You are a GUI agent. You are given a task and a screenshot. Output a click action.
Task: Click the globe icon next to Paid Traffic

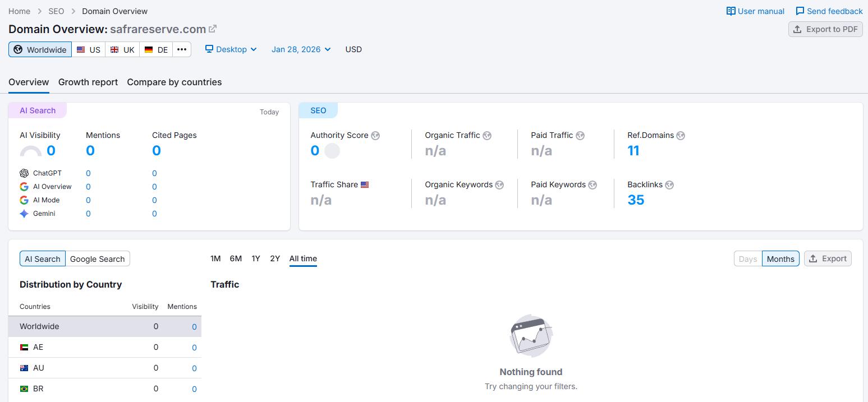click(580, 135)
